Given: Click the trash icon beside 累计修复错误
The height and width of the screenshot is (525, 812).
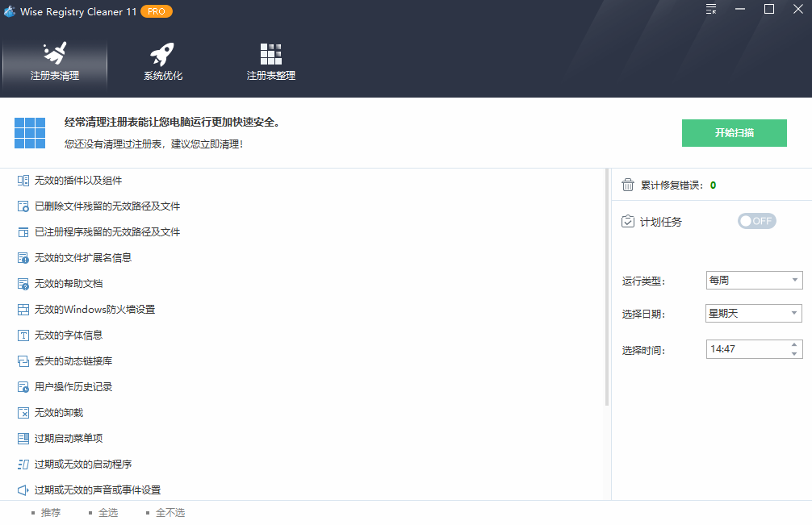Looking at the screenshot, I should [628, 185].
